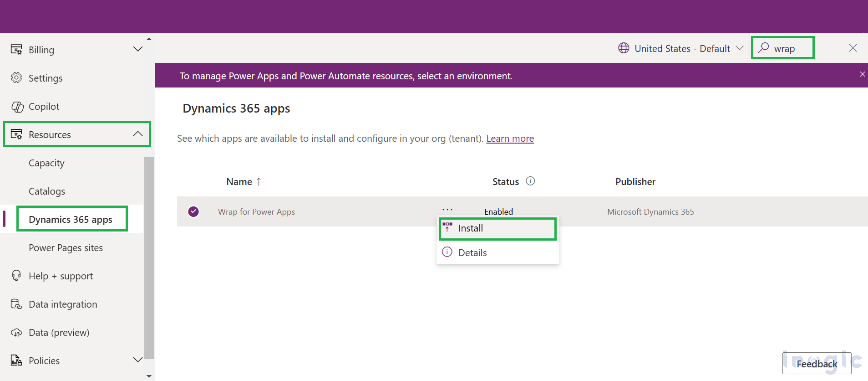Open Capacity under Resources

(46, 163)
